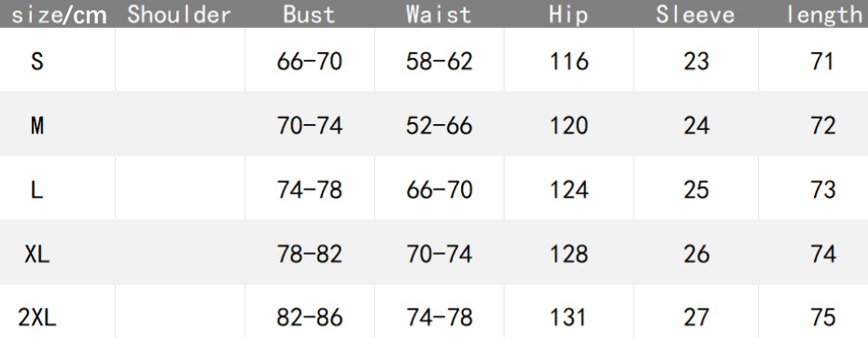
Task: Click the Bust column header
Action: click(x=310, y=14)
